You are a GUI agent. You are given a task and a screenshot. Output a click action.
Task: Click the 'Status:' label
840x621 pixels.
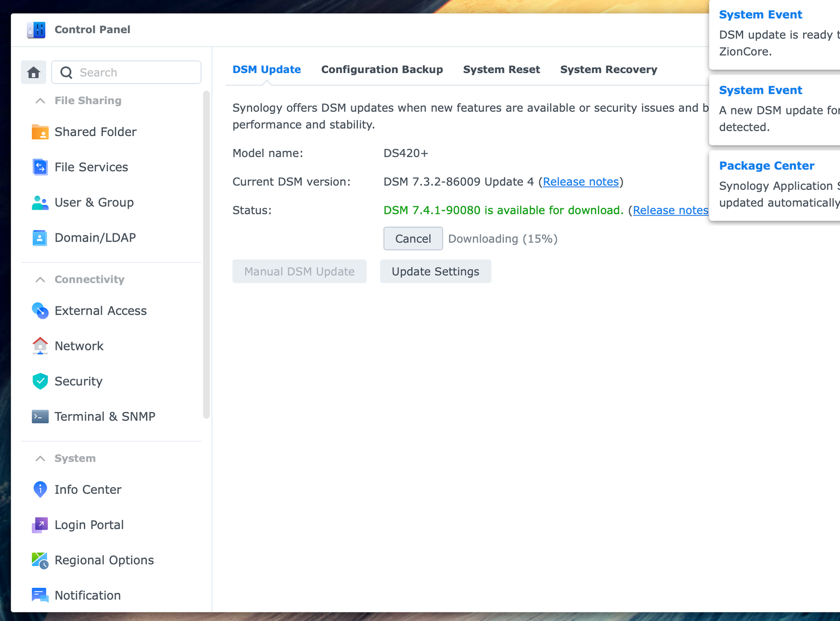[x=252, y=210]
